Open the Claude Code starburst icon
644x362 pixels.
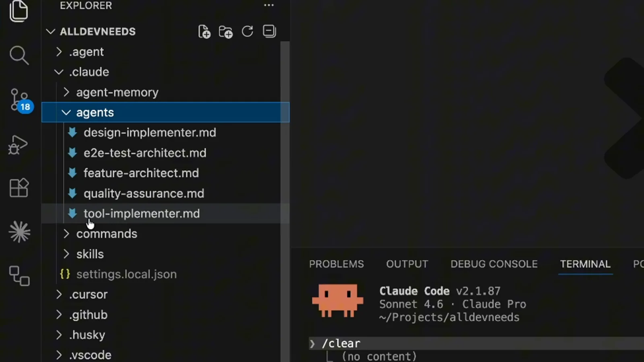[19, 232]
